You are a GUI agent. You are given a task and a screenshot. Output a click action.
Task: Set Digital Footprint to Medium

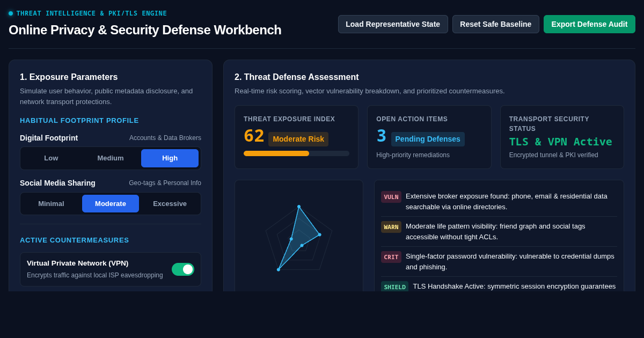click(111, 158)
